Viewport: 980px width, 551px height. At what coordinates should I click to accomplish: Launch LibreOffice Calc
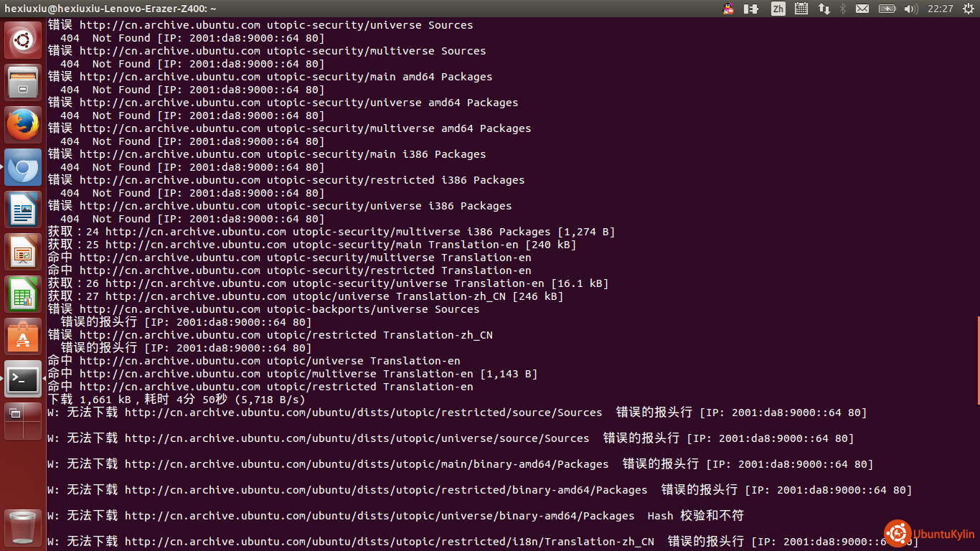(23, 294)
